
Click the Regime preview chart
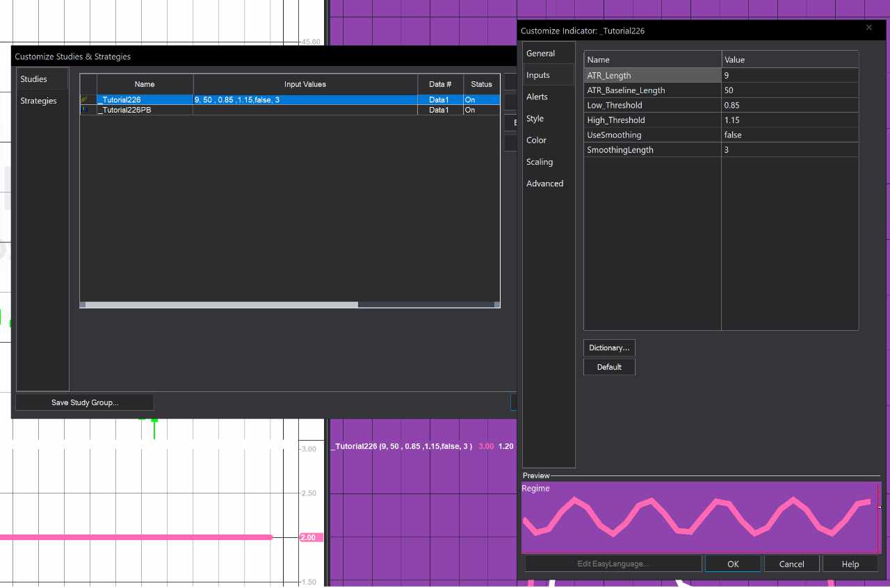(x=701, y=517)
